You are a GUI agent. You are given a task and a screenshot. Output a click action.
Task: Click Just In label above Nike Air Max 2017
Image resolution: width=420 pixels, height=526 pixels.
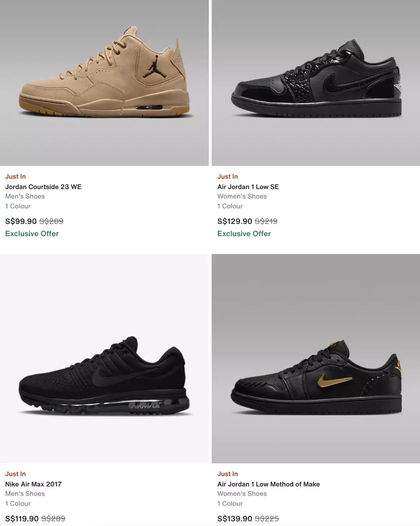tap(16, 474)
